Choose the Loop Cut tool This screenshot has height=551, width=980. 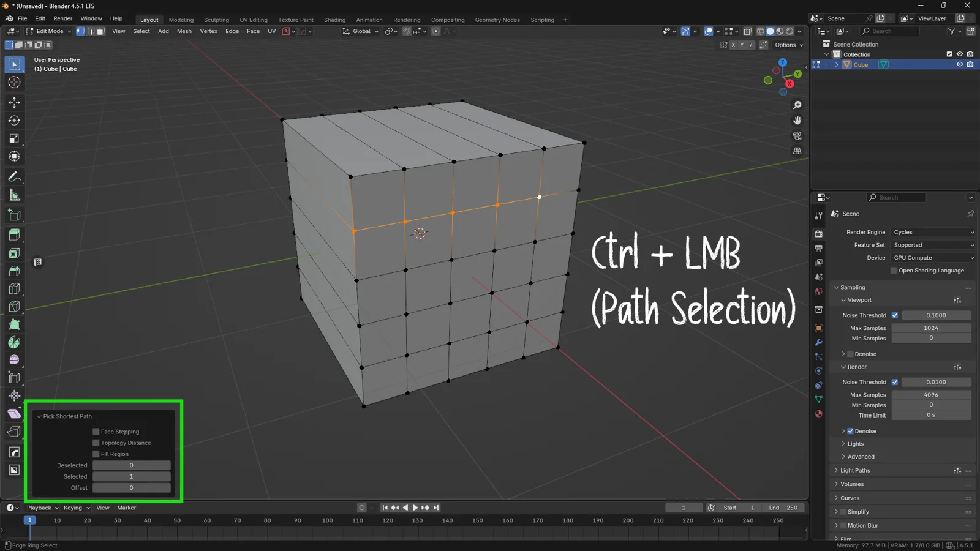point(14,288)
